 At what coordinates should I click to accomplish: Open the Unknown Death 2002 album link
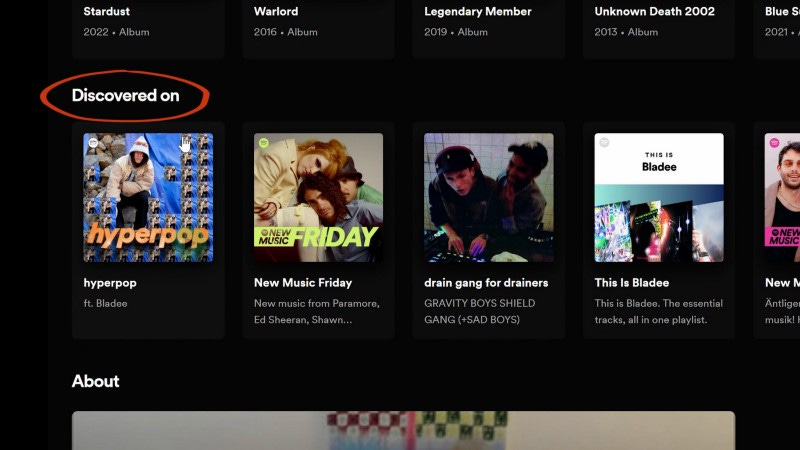pyautogui.click(x=655, y=11)
